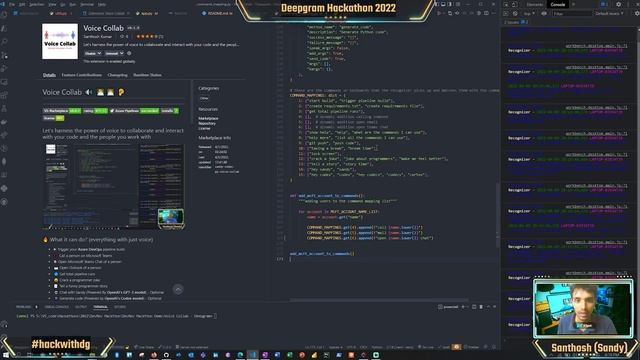This screenshot has height=360, width=640.
Task: Open the Terminal menu
Action: coord(87,4)
